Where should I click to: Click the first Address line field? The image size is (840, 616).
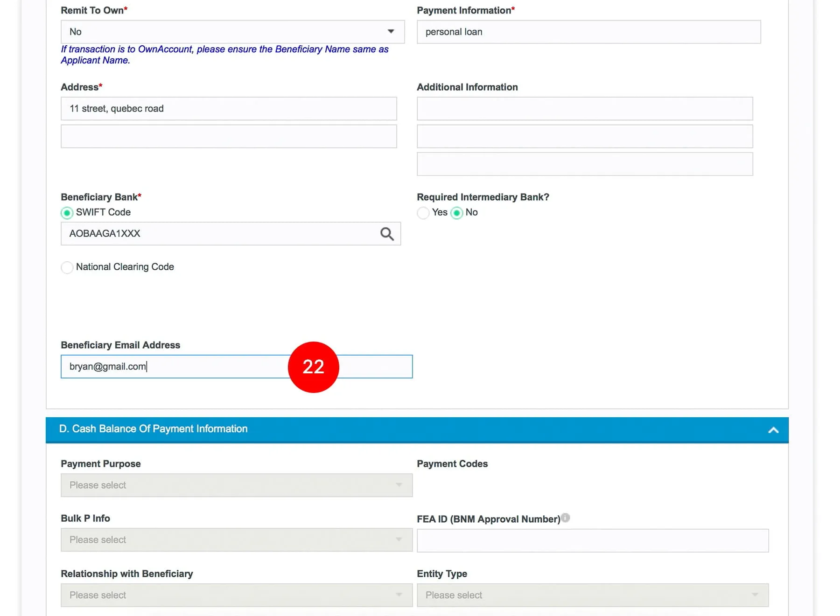pyautogui.click(x=229, y=109)
